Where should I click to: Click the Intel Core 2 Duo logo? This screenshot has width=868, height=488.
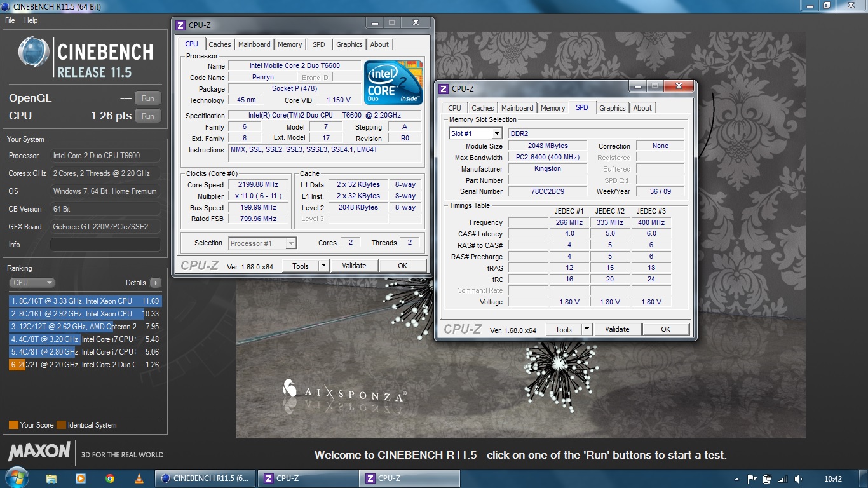click(393, 83)
